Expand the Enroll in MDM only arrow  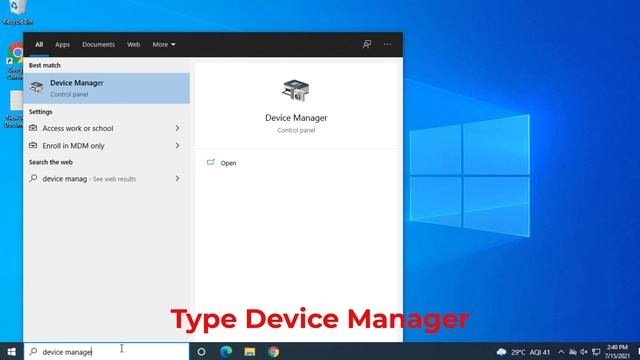(178, 146)
